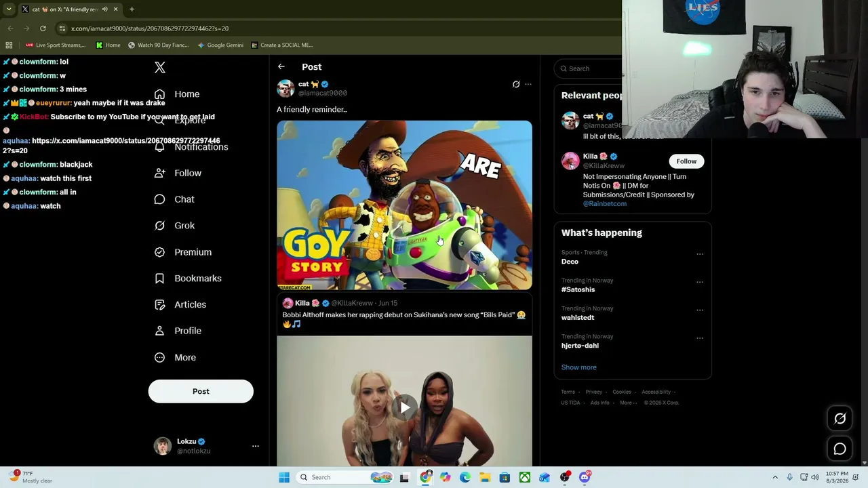Open Microsoft Edge from the taskbar
Image resolution: width=868 pixels, height=488 pixels.
(465, 477)
